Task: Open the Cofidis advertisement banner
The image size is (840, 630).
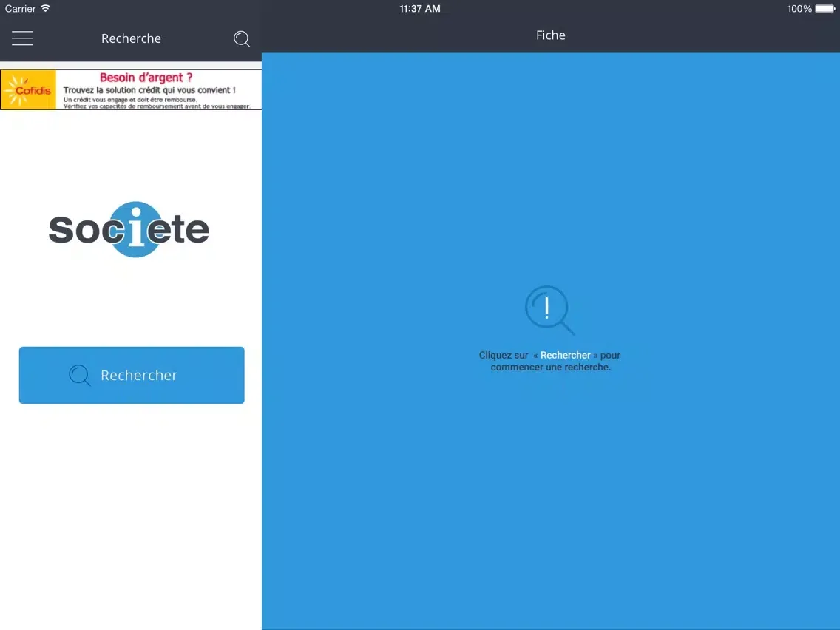Action: [x=131, y=89]
